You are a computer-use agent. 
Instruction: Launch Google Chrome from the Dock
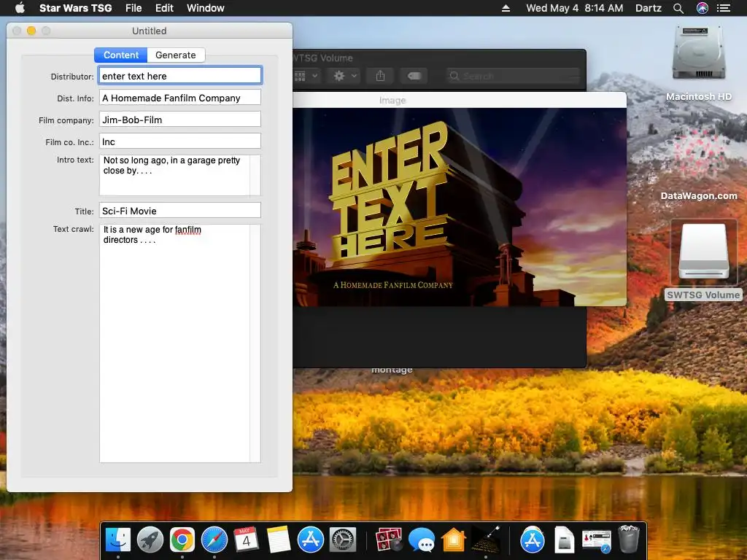[182, 540]
